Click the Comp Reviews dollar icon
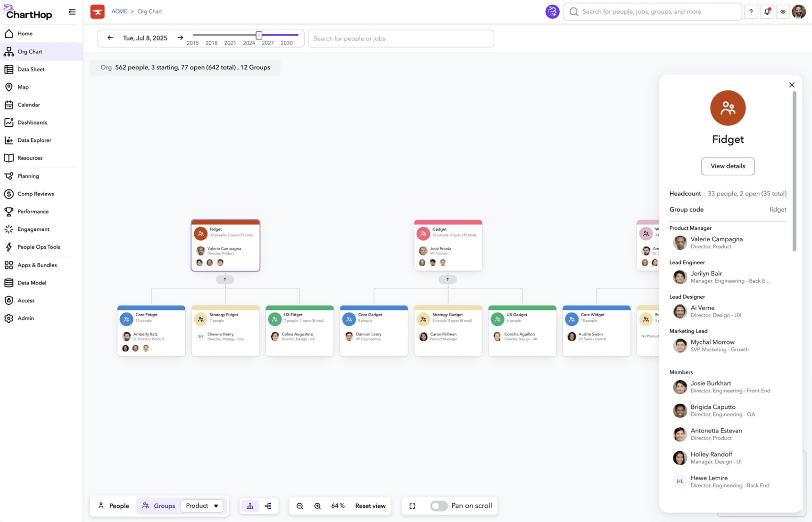Viewport: 812px width, 522px height. [9, 194]
